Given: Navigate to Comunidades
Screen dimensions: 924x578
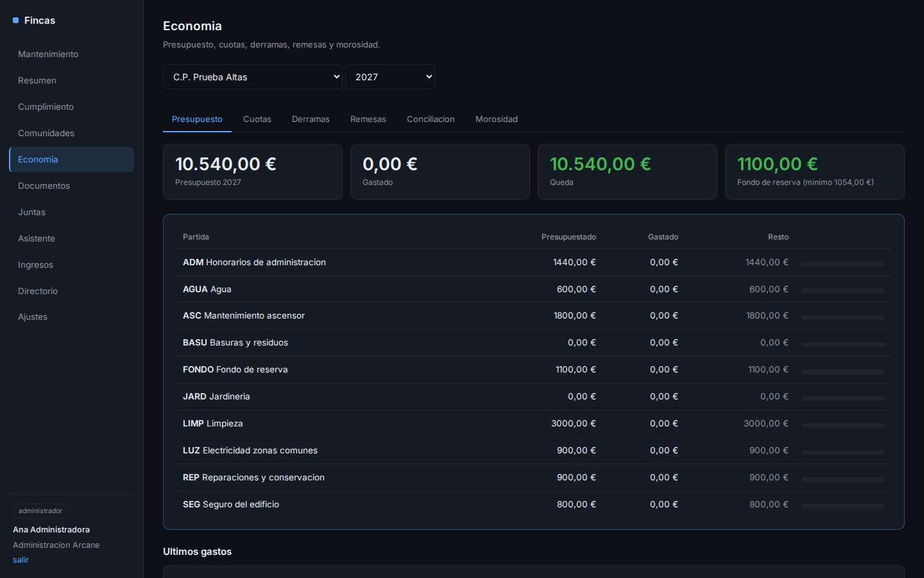Looking at the screenshot, I should coord(71,133).
